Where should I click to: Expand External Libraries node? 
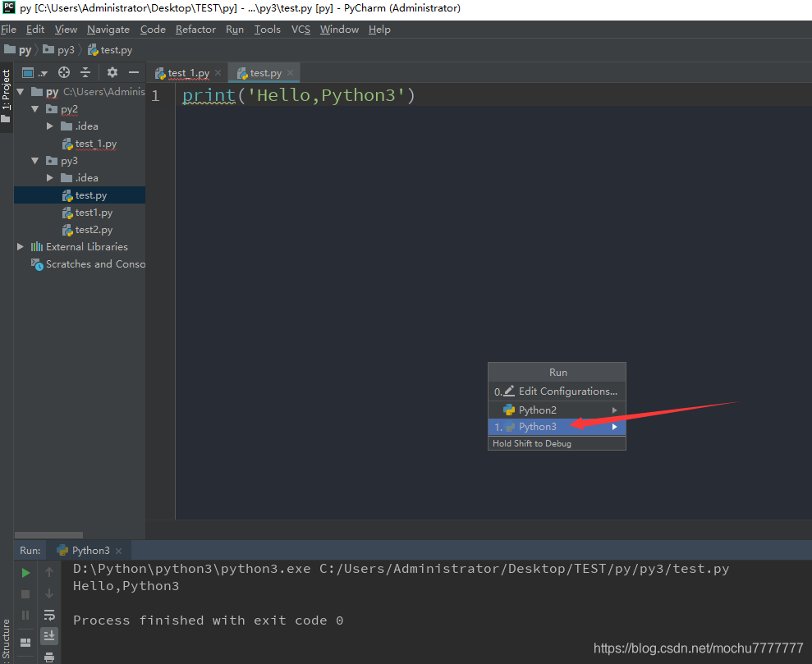coord(21,247)
